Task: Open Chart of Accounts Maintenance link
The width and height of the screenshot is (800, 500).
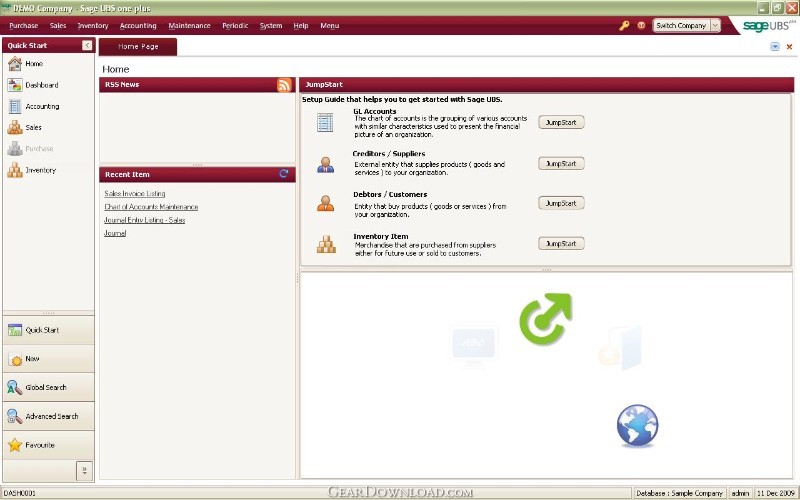Action: [x=151, y=207]
